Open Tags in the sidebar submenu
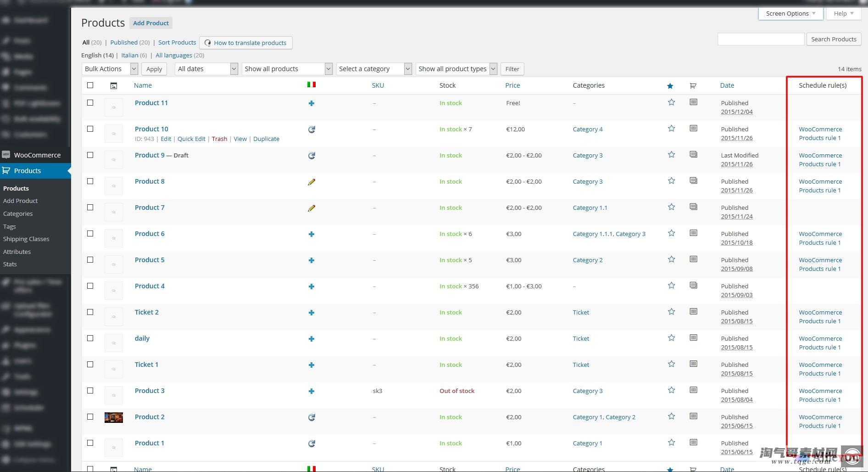The image size is (868, 472). 9,226
